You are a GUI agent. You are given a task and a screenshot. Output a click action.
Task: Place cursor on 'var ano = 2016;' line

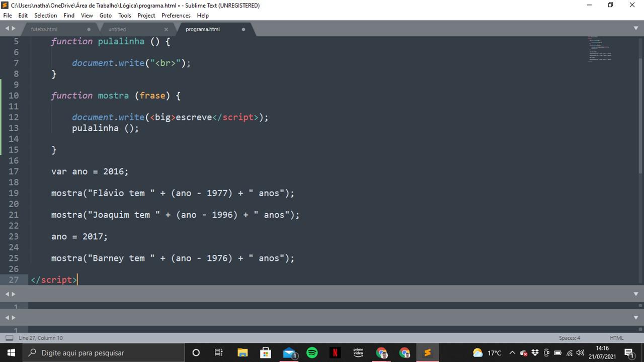90,171
